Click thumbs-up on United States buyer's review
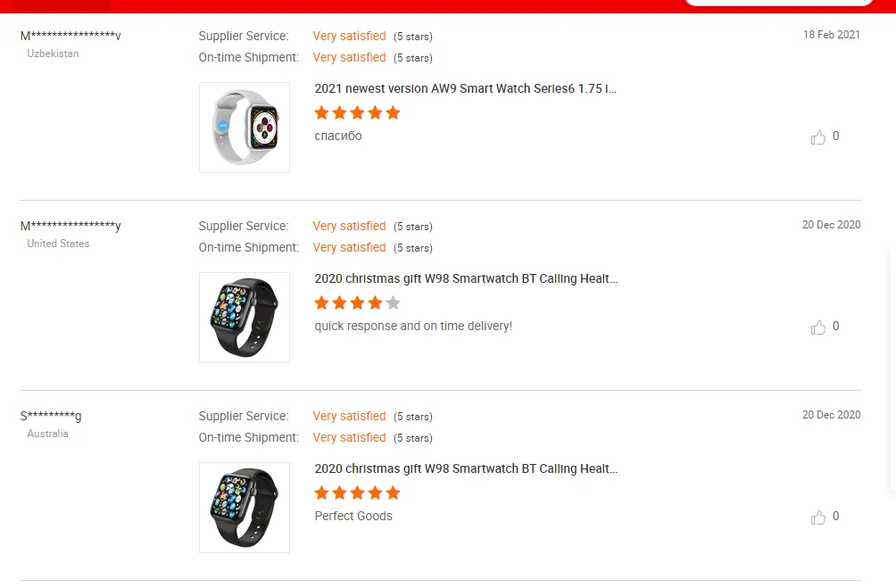The height and width of the screenshot is (588, 896). pyautogui.click(x=817, y=327)
